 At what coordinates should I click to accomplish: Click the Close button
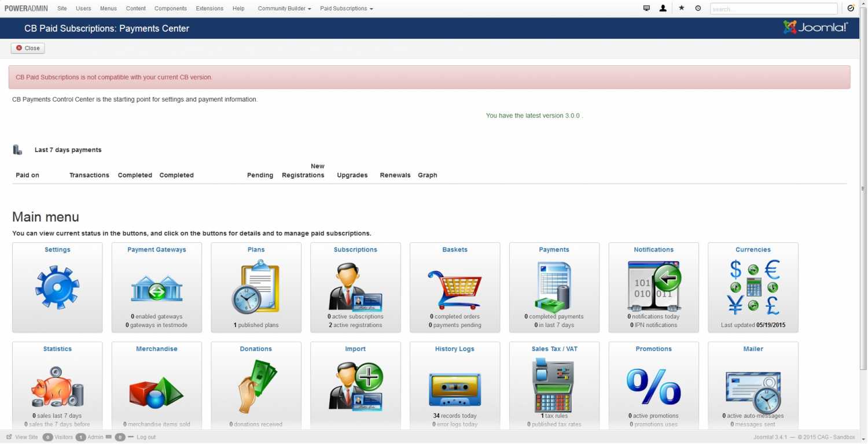(28, 48)
